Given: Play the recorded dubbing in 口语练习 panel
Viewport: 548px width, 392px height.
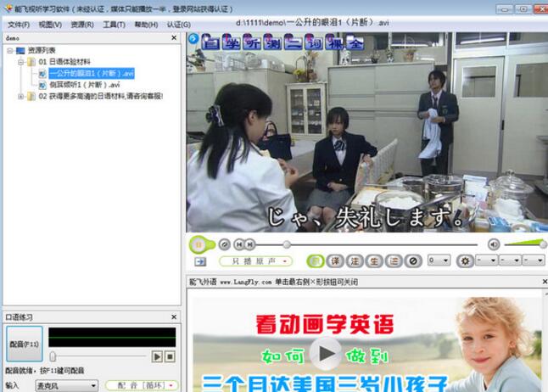Looking at the screenshot, I should 157,356.
